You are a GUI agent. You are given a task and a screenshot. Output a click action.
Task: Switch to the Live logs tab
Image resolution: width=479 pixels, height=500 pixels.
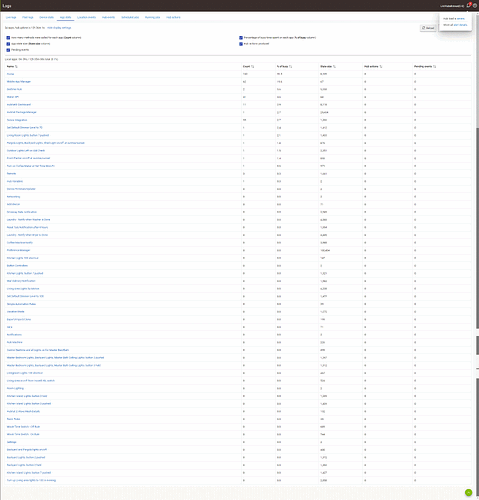tap(11, 17)
